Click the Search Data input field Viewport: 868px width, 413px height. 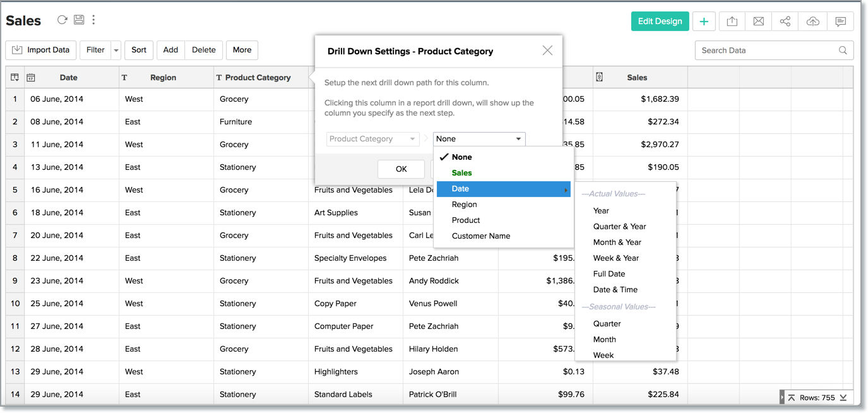[767, 51]
